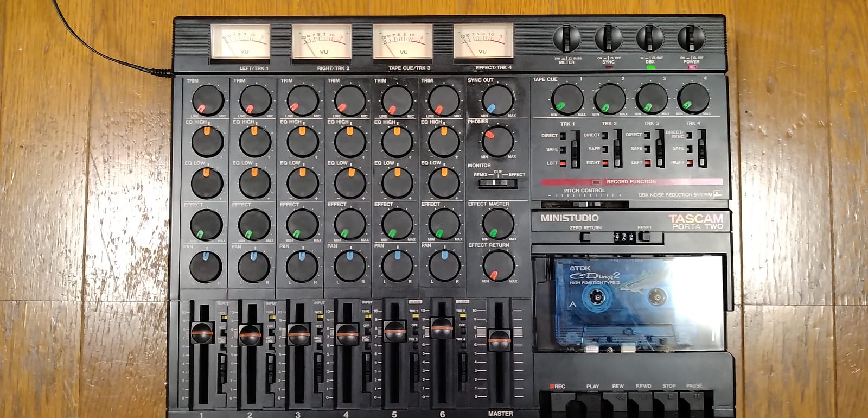The width and height of the screenshot is (868, 418).
Task: Toggle the POWER switch
Action: [692, 39]
